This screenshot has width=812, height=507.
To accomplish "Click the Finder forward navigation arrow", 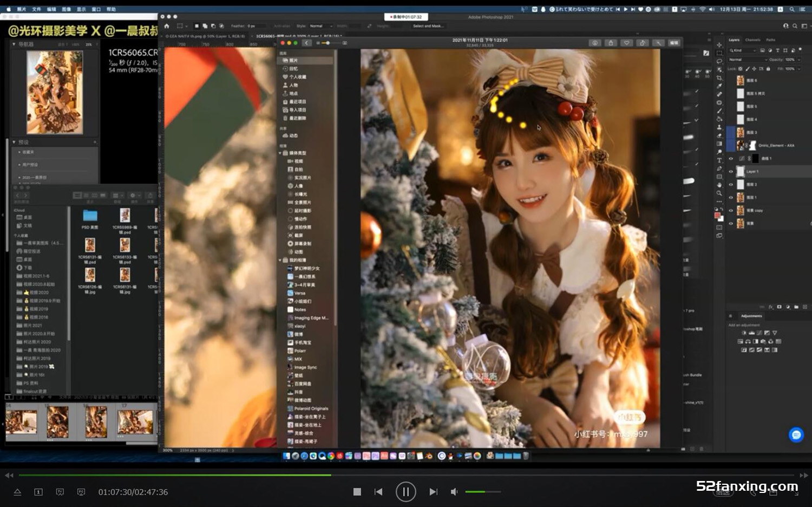I will coord(25,196).
